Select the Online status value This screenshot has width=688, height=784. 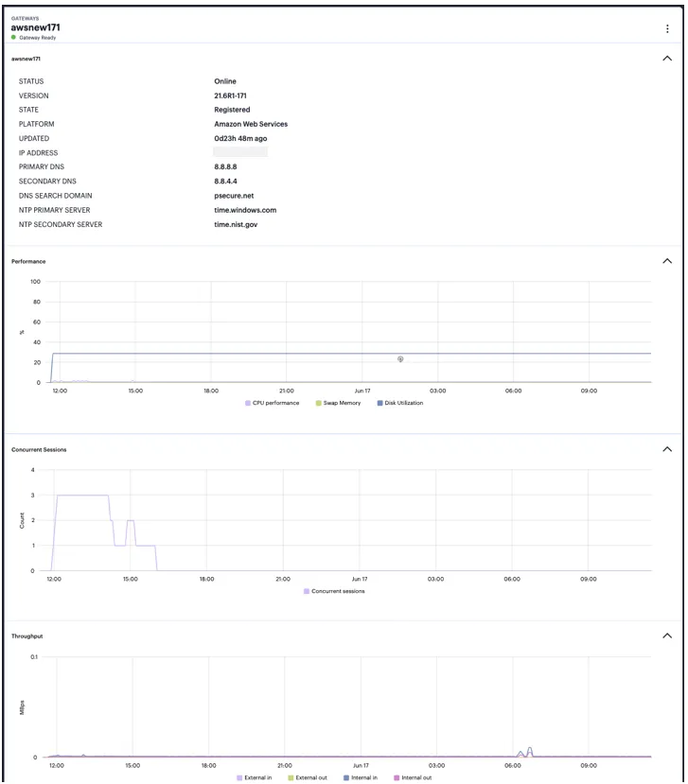pyautogui.click(x=225, y=81)
